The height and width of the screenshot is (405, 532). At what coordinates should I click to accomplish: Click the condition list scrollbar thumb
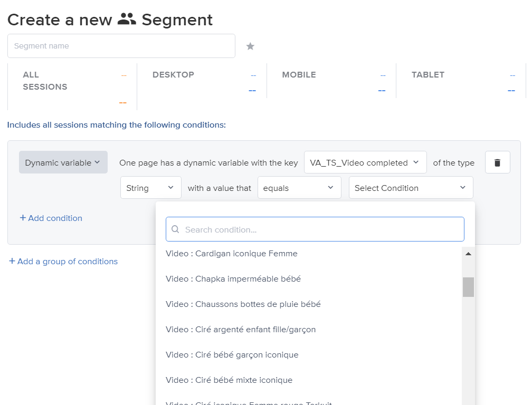pyautogui.click(x=468, y=286)
